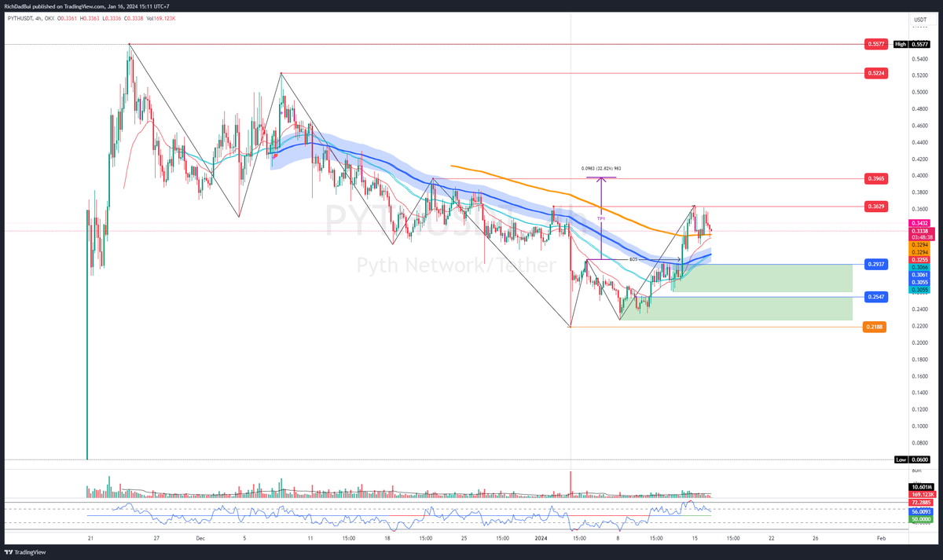Click the Feb label on time axis

click(x=881, y=538)
